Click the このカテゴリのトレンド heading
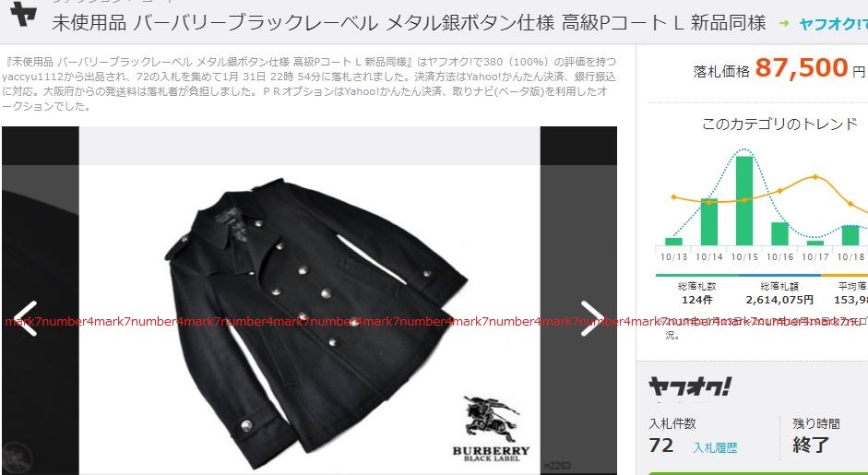 [x=779, y=124]
